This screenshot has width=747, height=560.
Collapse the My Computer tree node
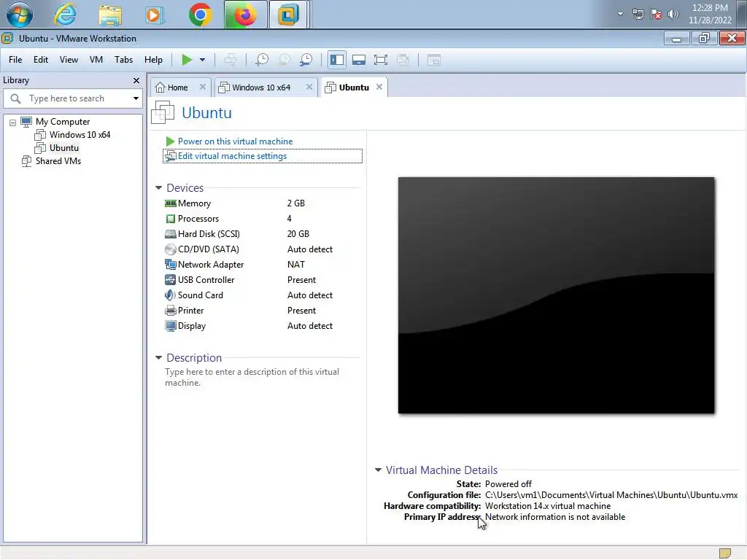13,122
